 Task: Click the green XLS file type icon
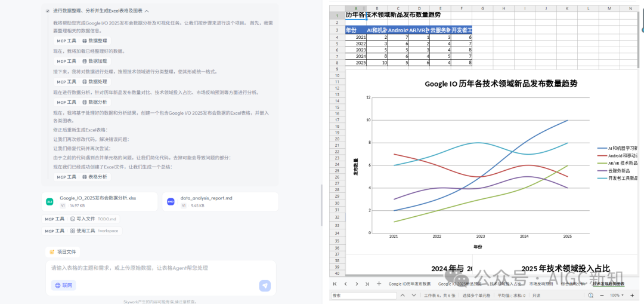tap(49, 201)
